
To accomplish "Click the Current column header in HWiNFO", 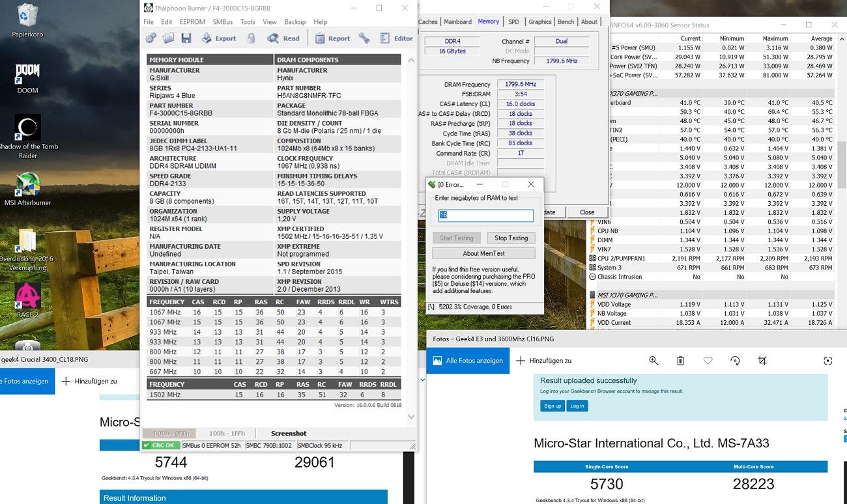I will 691,38.
